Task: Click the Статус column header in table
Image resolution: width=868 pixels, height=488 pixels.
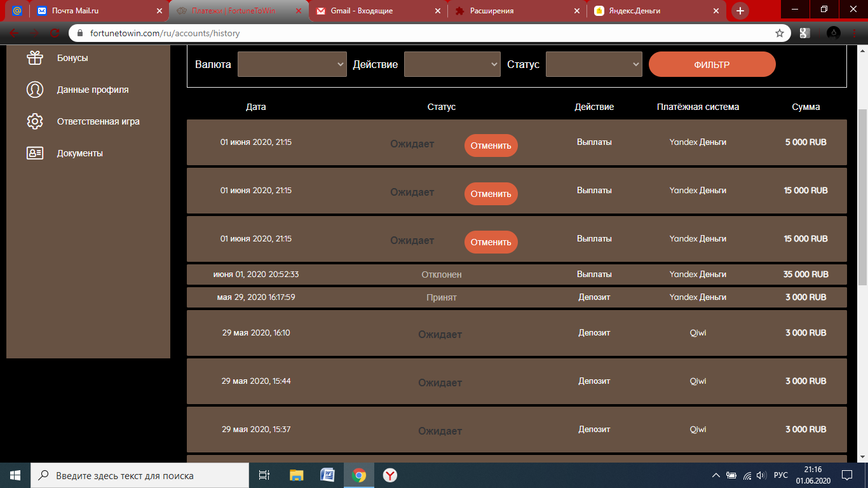Action: click(442, 107)
